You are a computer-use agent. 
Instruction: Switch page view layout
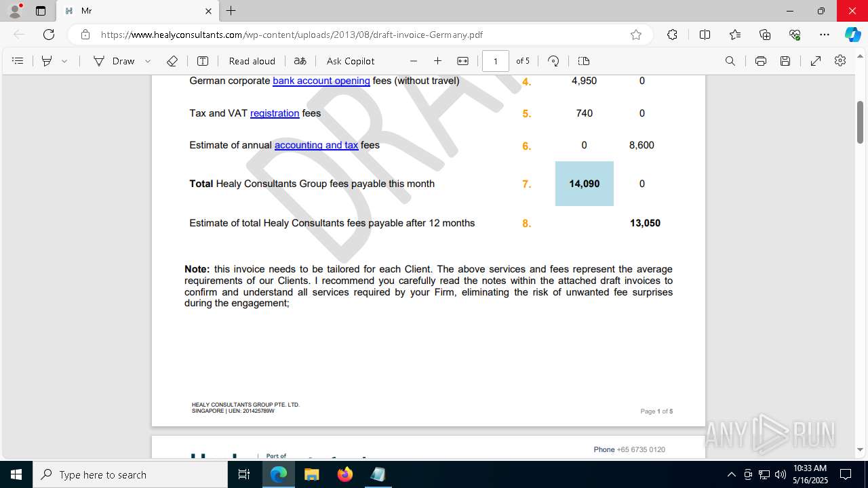(x=584, y=61)
